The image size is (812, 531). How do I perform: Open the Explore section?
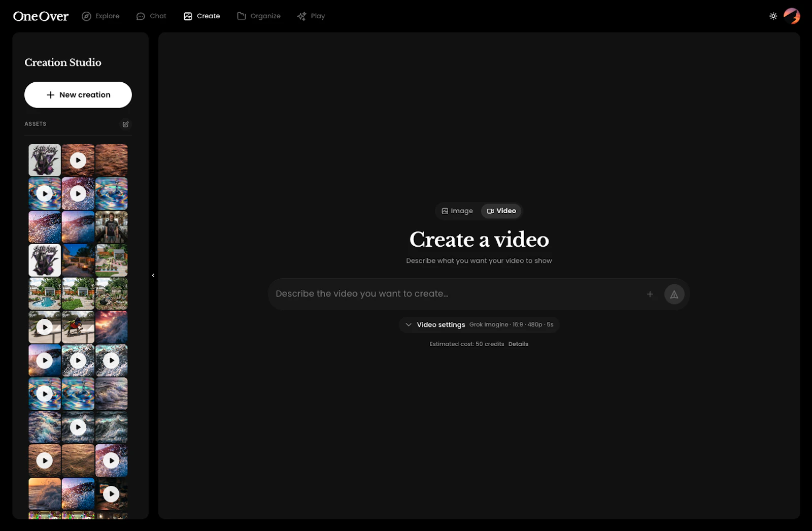[x=100, y=16]
